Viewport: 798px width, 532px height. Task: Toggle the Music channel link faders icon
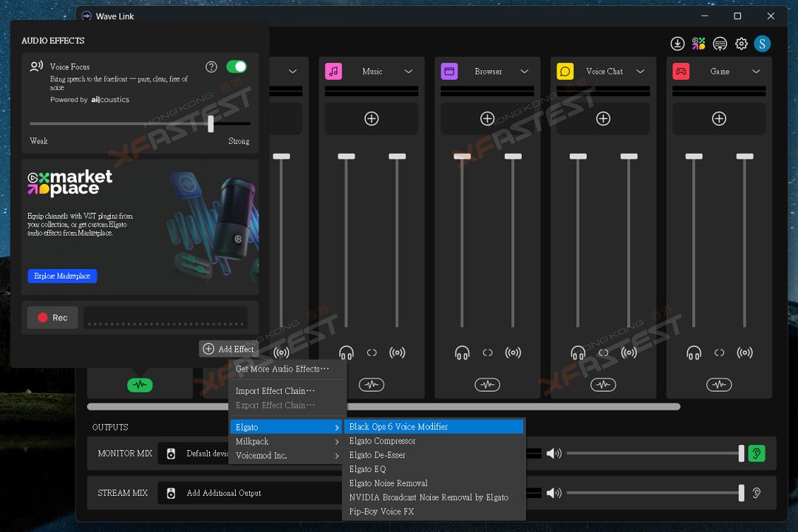click(x=372, y=352)
